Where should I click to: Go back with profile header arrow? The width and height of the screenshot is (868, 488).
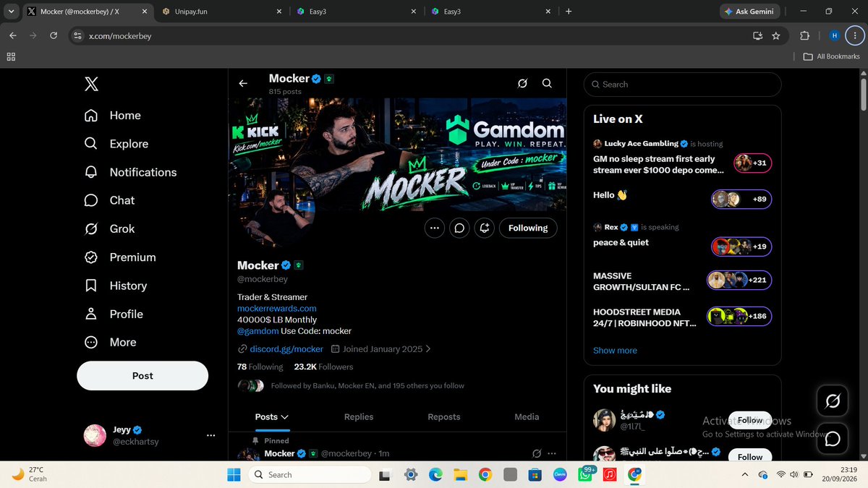[x=243, y=84]
